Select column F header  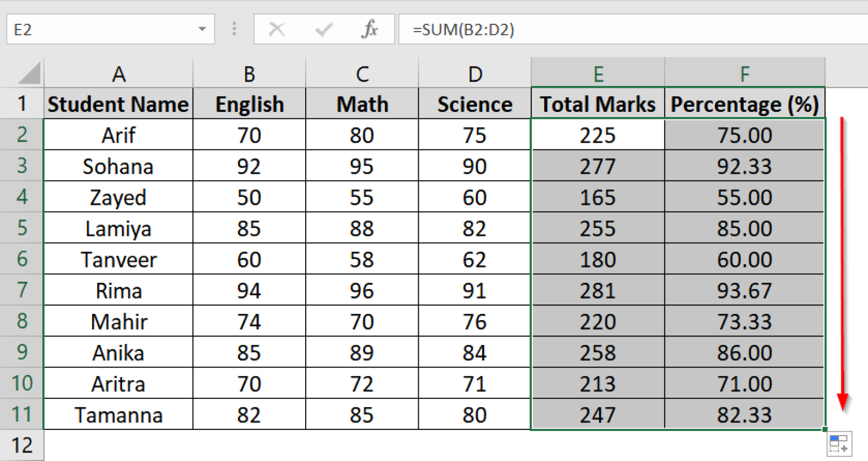tap(744, 72)
